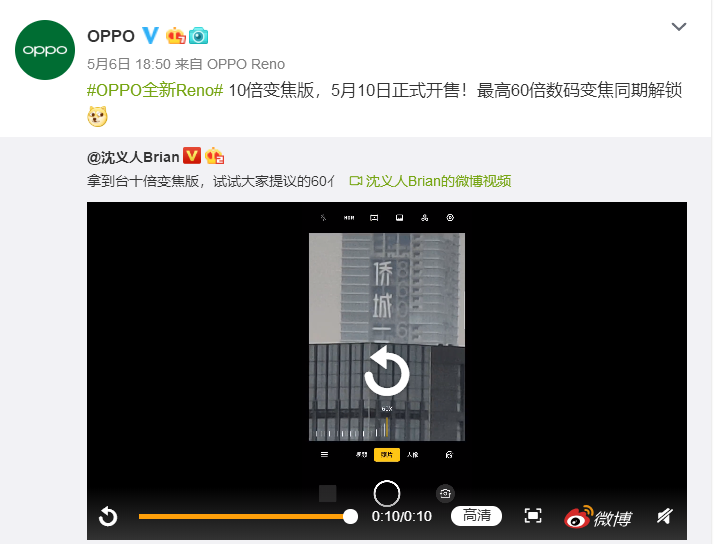Open 沈义人Brian的微博视频 link

(430, 181)
